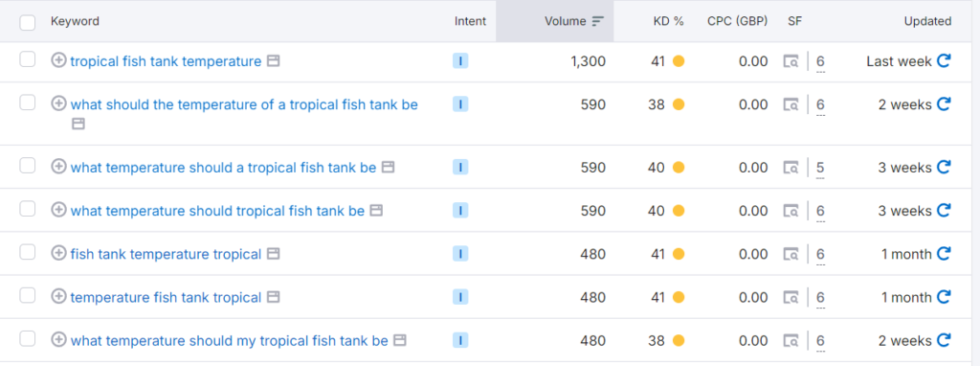Open link 'what temperature should tropical fish tank be'

tap(217, 211)
